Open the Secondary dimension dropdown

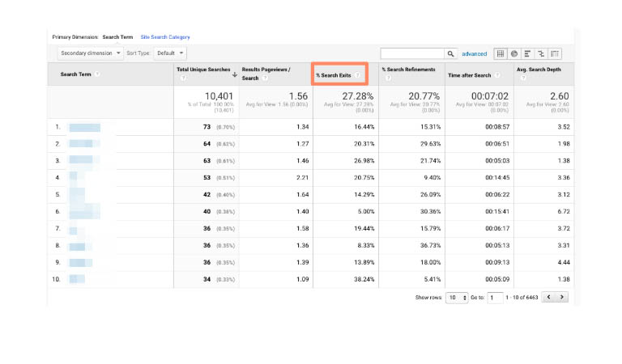(90, 53)
